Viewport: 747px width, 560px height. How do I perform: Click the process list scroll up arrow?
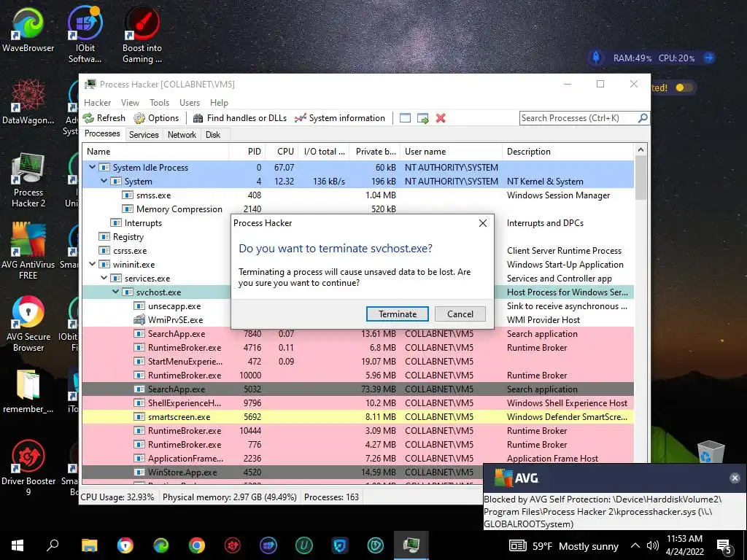640,150
